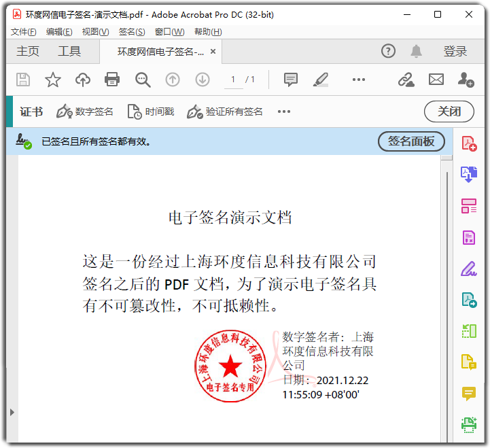Image resolution: width=490 pixels, height=448 pixels.
Task: Expand the left navigation pane arrow
Action: pos(12,413)
